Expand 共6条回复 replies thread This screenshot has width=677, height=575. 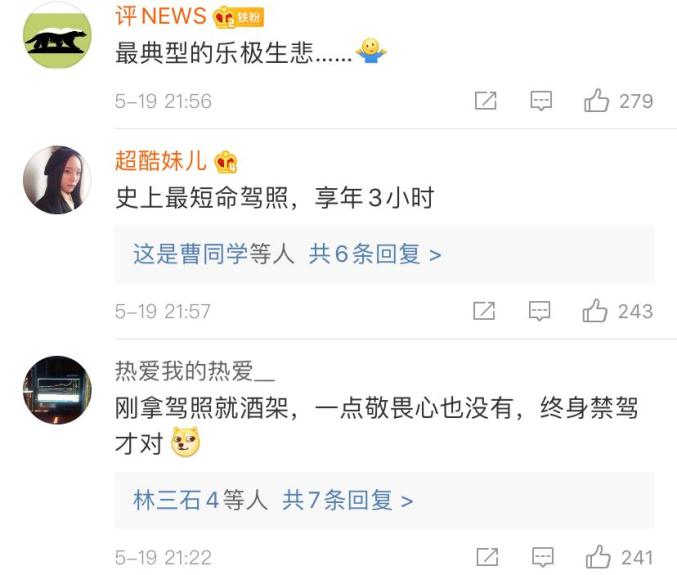[x=375, y=254]
